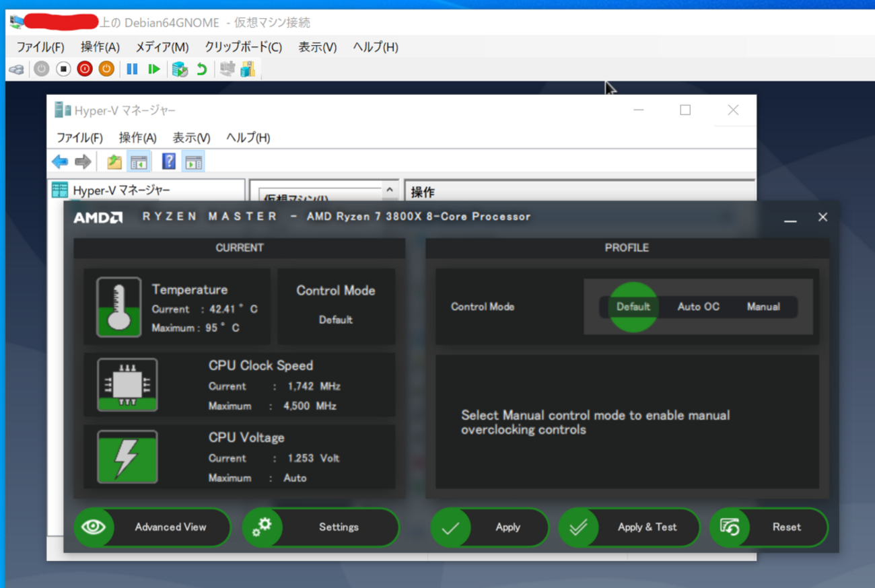The width and height of the screenshot is (875, 588).
Task: Go forward with Hyper-V Manager grey arrow
Action: coord(83,161)
